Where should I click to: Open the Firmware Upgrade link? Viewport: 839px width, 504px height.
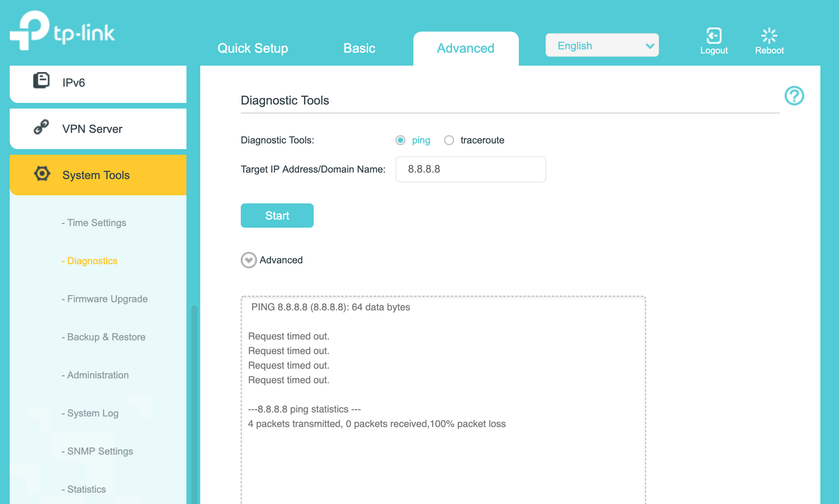tap(107, 299)
